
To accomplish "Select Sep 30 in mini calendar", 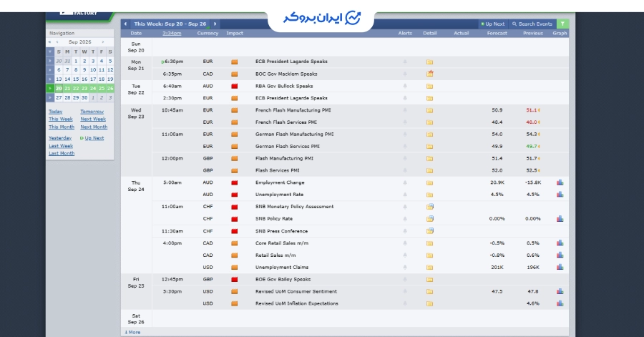I will (x=84, y=98).
